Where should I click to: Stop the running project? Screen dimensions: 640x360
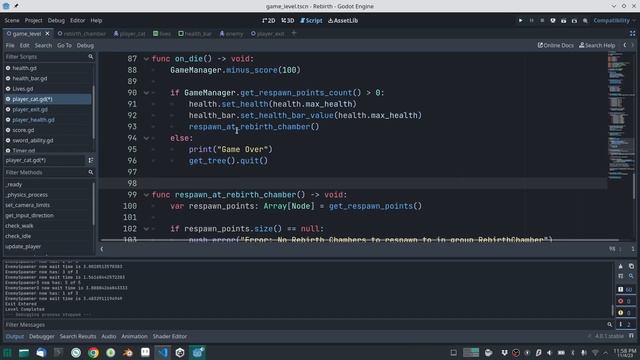point(542,20)
